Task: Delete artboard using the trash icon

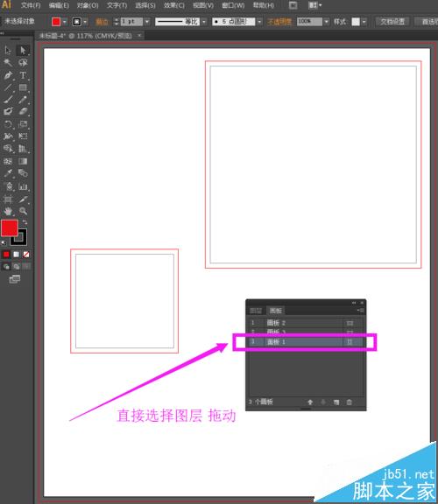Action: coord(350,402)
